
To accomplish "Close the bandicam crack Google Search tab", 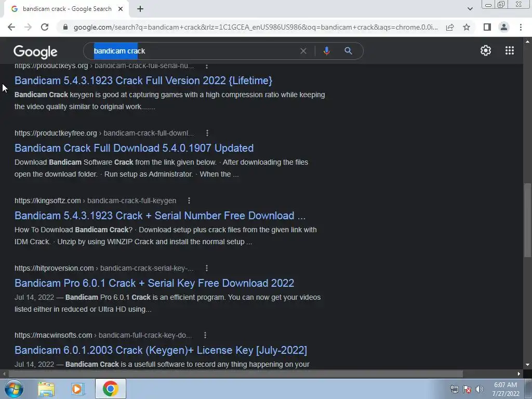I will coord(121,9).
